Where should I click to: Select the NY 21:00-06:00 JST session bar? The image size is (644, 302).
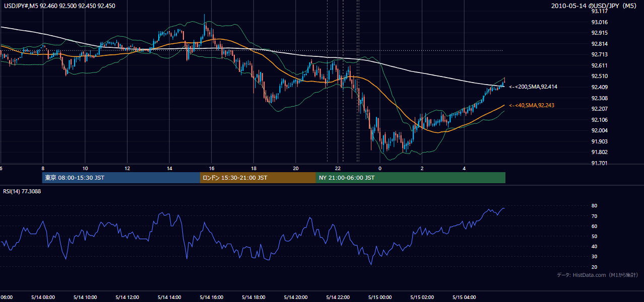[411, 178]
